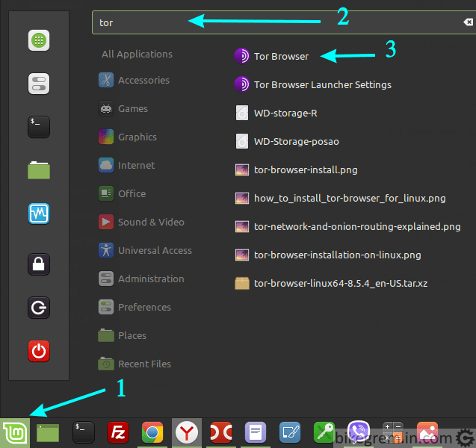The image size is (476, 448).
Task: Open Yandex Browser from the panel
Action: (187, 432)
